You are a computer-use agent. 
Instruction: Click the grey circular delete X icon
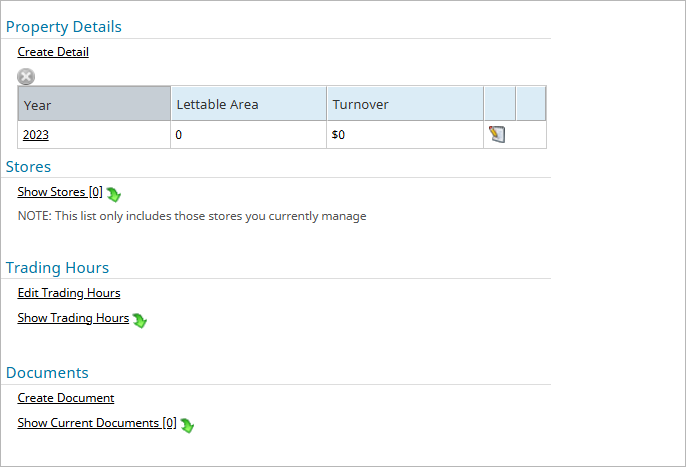pyautogui.click(x=26, y=77)
